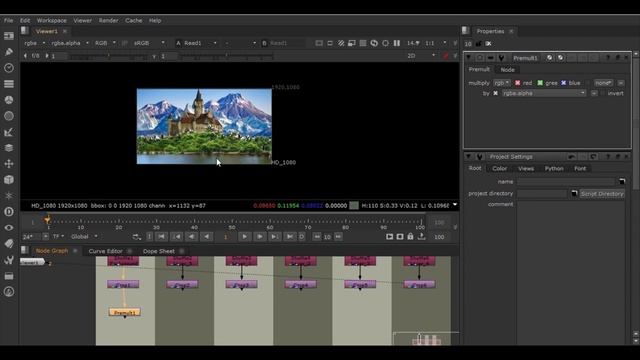
Task: Open the Color nodes wheel icon
Action: click(x=9, y=100)
